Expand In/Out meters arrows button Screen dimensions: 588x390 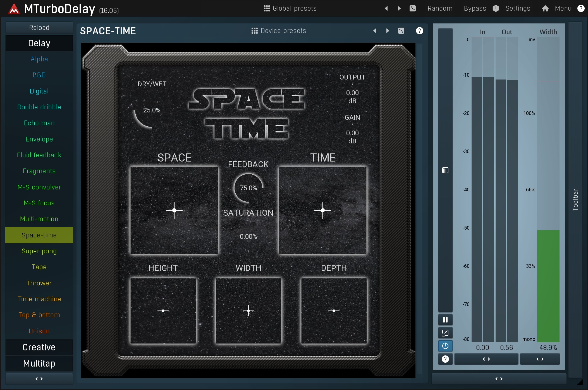[x=486, y=359]
